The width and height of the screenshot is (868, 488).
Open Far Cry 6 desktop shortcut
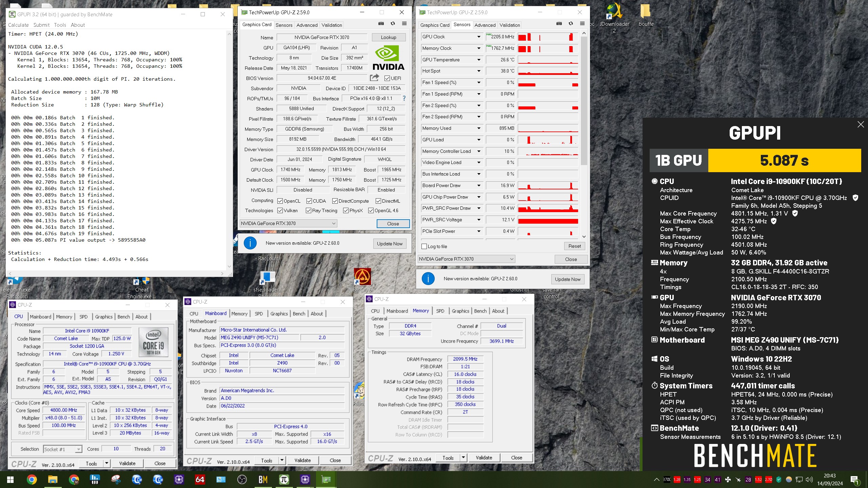tap(362, 280)
